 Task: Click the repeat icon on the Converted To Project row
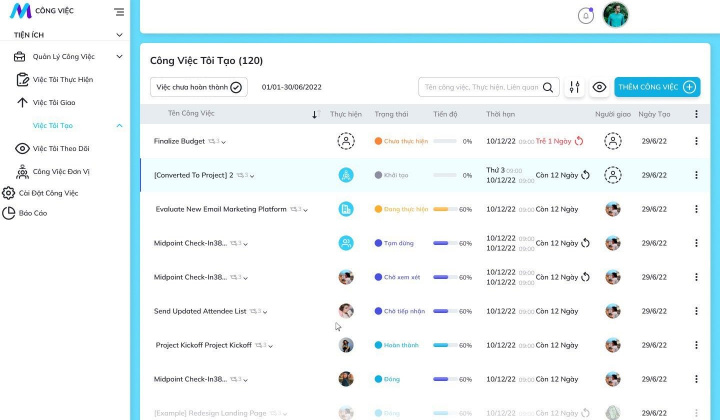pos(586,175)
